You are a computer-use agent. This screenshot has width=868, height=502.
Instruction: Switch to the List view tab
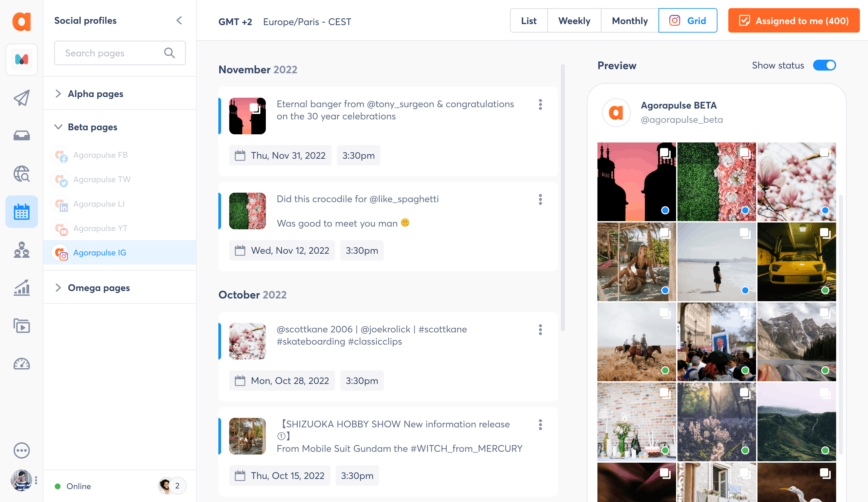(x=529, y=21)
